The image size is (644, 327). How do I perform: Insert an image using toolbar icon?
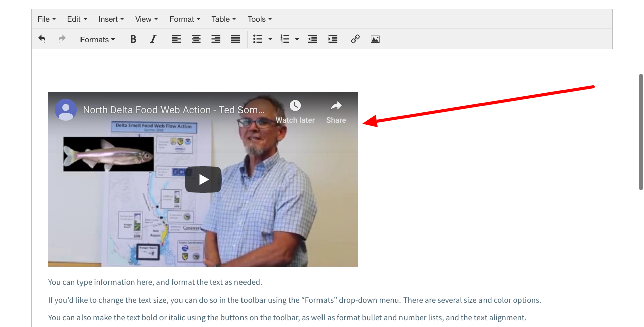coord(375,39)
